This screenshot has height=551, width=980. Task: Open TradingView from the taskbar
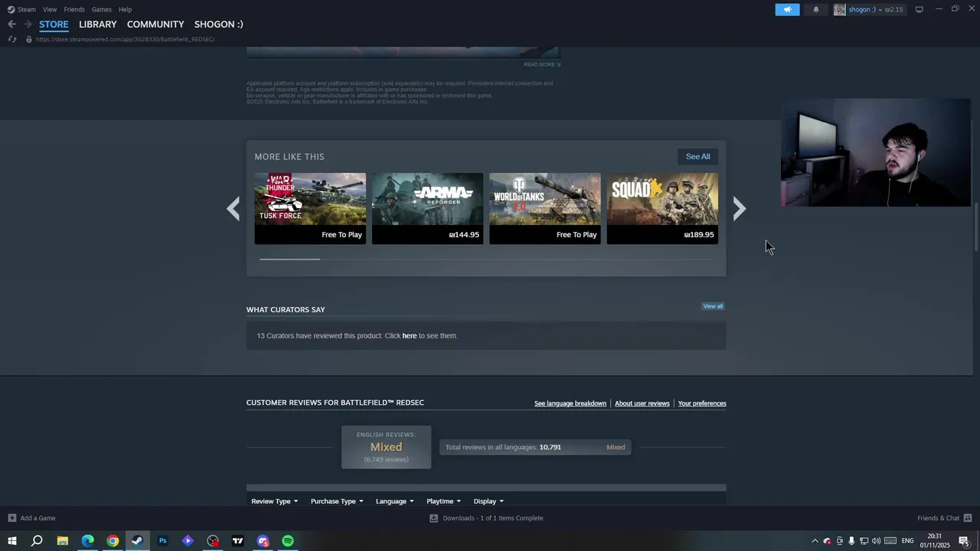237,541
